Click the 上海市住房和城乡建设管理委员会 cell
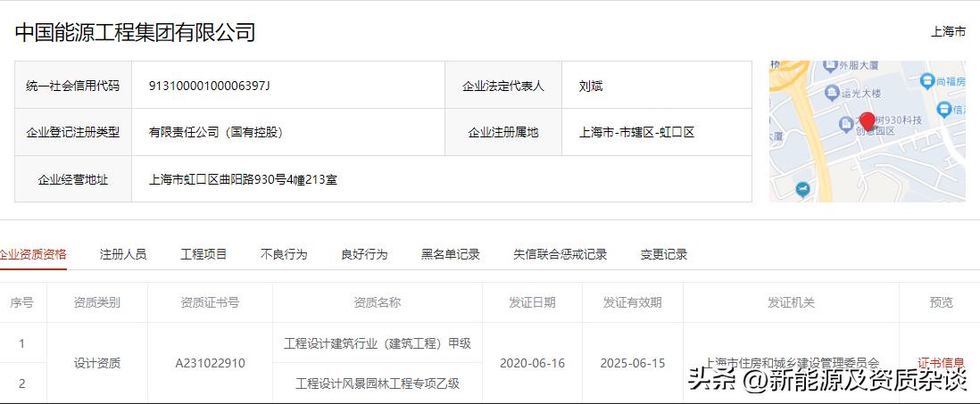Image resolution: width=980 pixels, height=404 pixels. (x=792, y=363)
